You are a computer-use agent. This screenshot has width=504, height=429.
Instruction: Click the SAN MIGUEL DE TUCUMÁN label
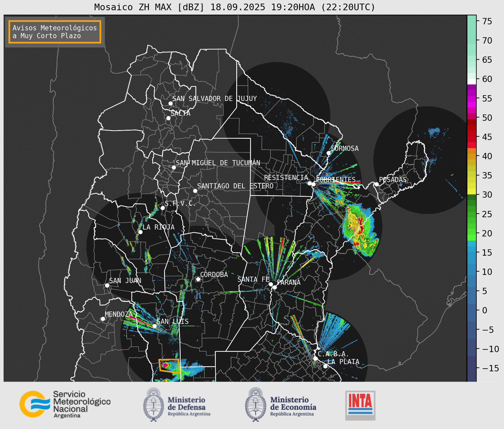point(218,163)
